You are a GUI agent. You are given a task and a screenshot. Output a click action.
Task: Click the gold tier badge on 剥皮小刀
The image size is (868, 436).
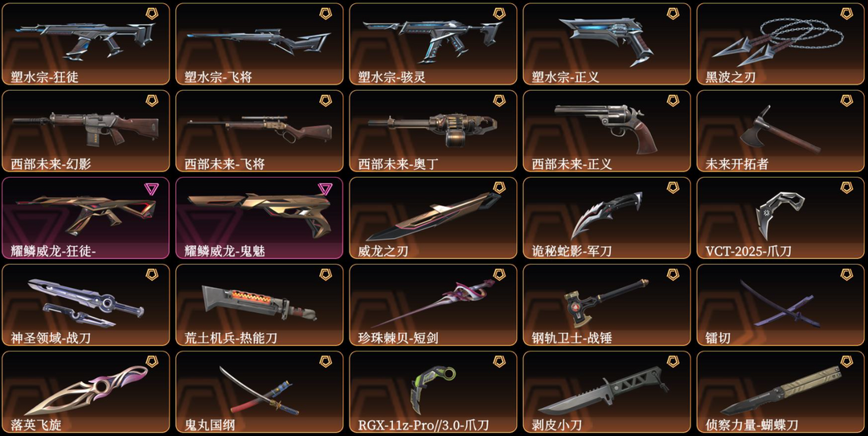pyautogui.click(x=673, y=362)
